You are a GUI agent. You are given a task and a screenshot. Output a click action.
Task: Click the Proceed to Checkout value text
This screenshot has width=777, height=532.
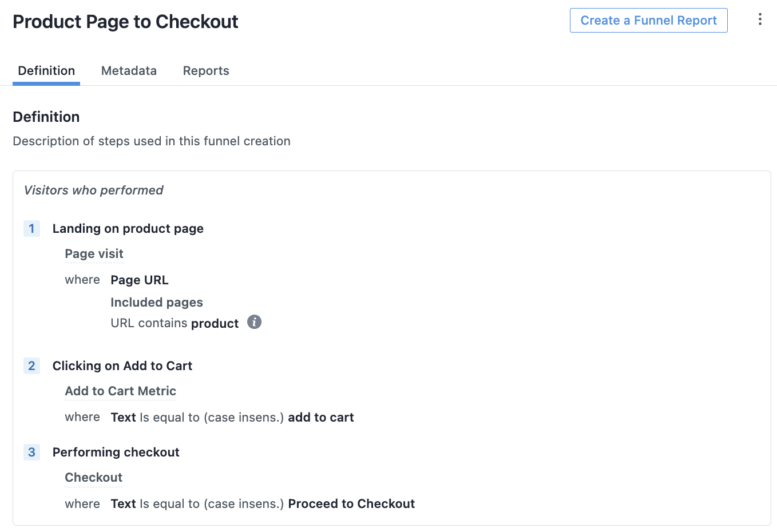click(x=351, y=504)
